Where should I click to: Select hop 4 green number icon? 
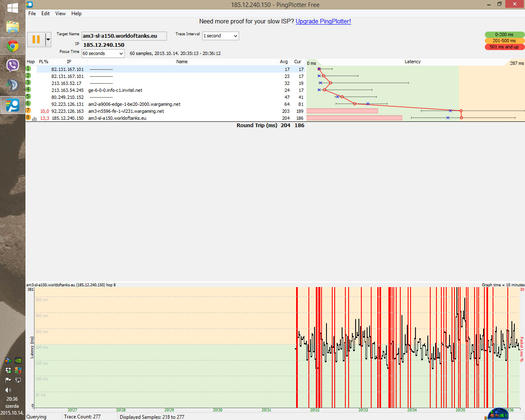pyautogui.click(x=28, y=89)
